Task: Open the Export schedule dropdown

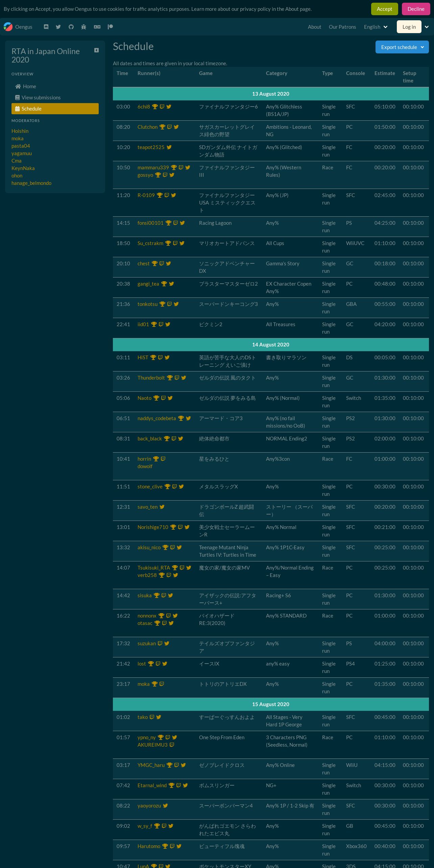Action: point(402,47)
